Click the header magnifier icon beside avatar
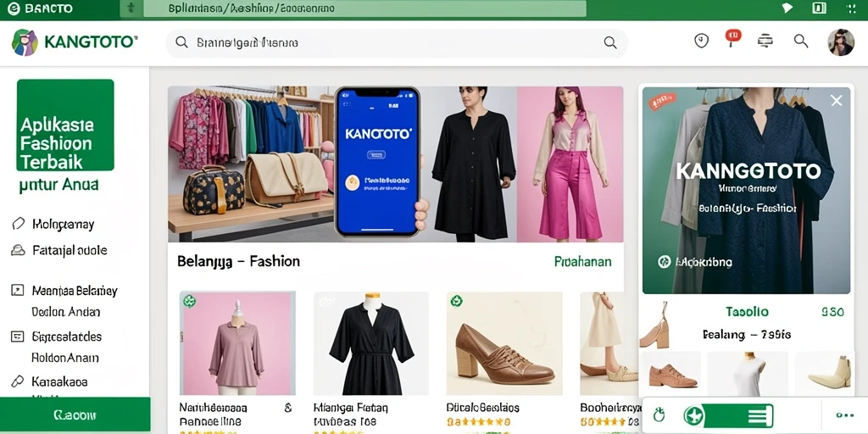The width and height of the screenshot is (868, 434). coord(800,41)
